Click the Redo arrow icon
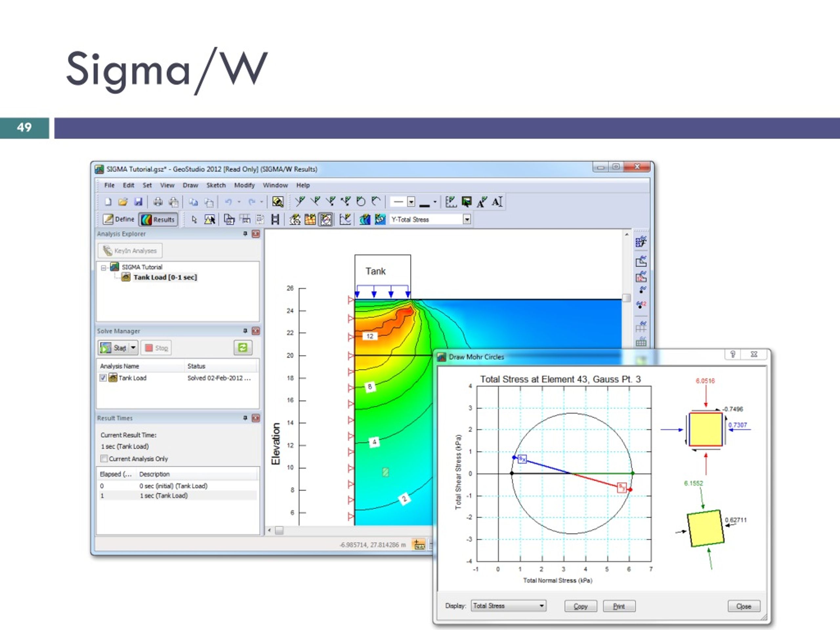 [x=252, y=202]
